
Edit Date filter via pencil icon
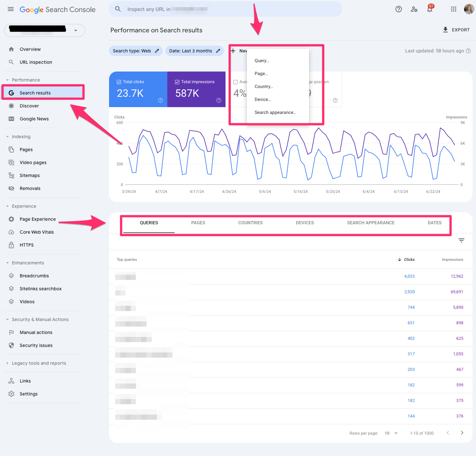click(218, 51)
